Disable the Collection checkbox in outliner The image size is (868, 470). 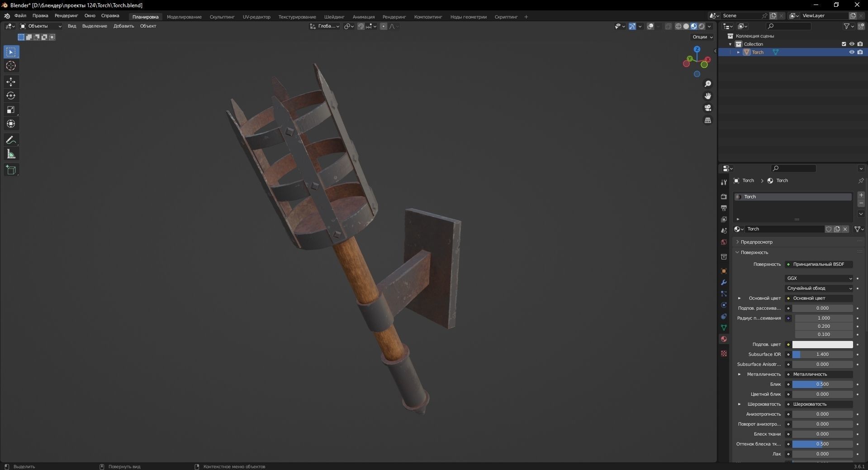pyautogui.click(x=844, y=44)
